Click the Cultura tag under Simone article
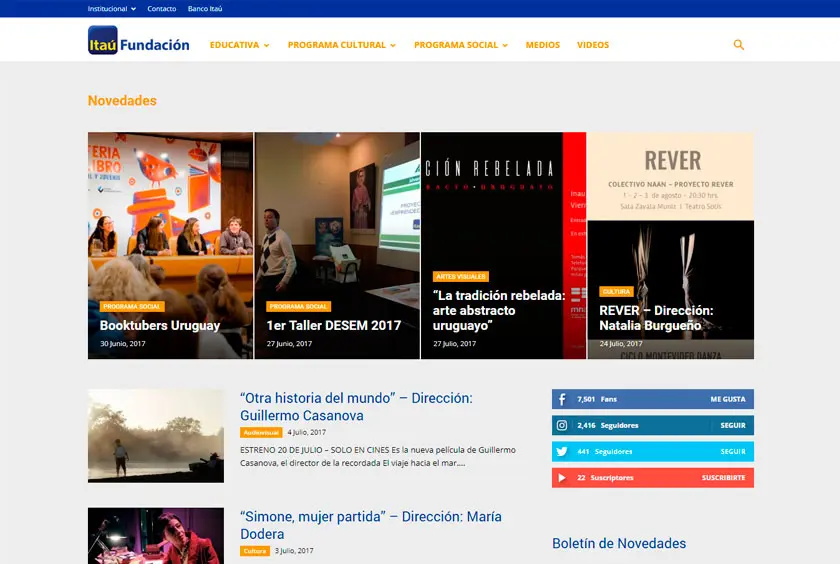Viewport: 840px width, 564px height. (x=254, y=551)
